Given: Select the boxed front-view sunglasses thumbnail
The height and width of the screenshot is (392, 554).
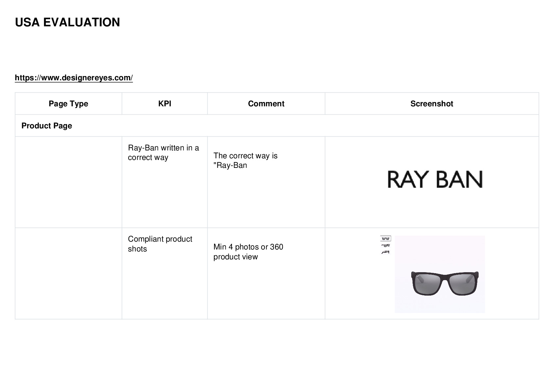Looking at the screenshot, I should click(x=386, y=239).
